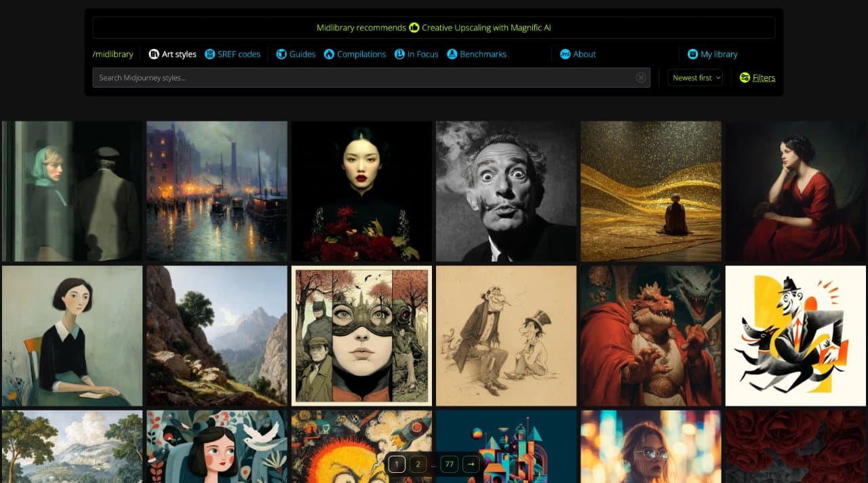This screenshot has height=483, width=868.
Task: Go to pagination page 2
Action: click(418, 464)
